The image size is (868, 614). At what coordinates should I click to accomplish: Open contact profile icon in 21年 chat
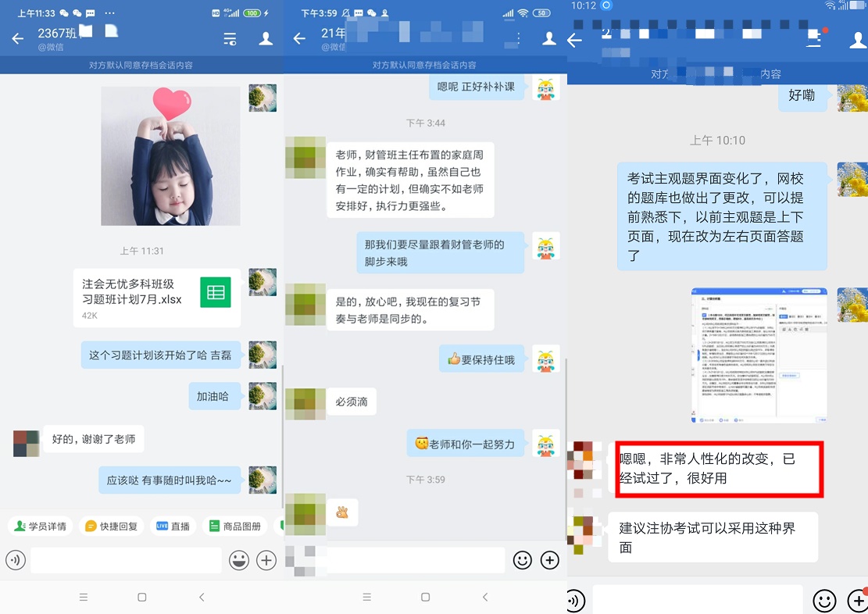click(x=549, y=38)
